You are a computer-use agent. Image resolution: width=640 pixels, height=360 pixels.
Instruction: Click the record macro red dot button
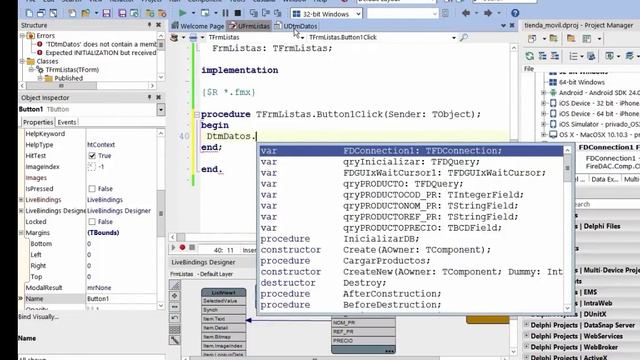click(x=182, y=247)
